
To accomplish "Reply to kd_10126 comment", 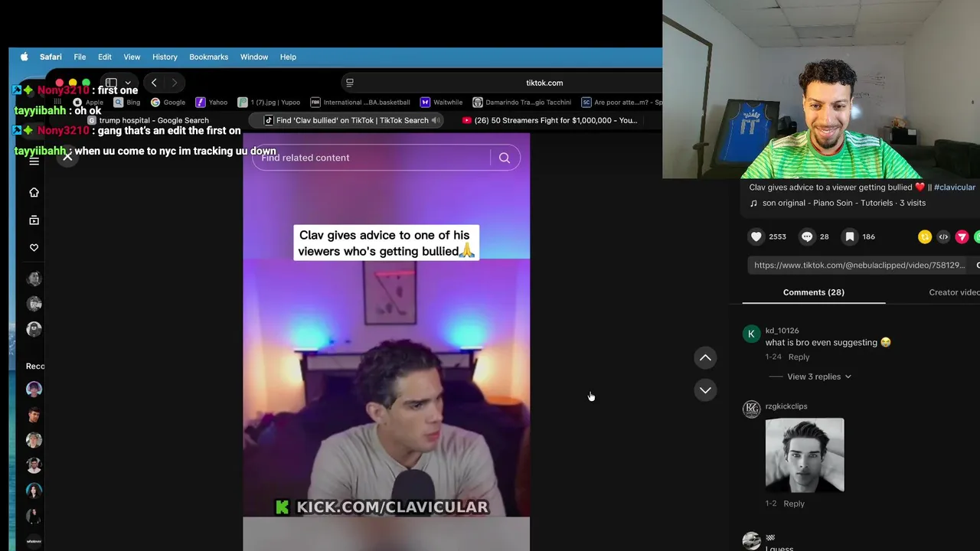I will point(799,357).
